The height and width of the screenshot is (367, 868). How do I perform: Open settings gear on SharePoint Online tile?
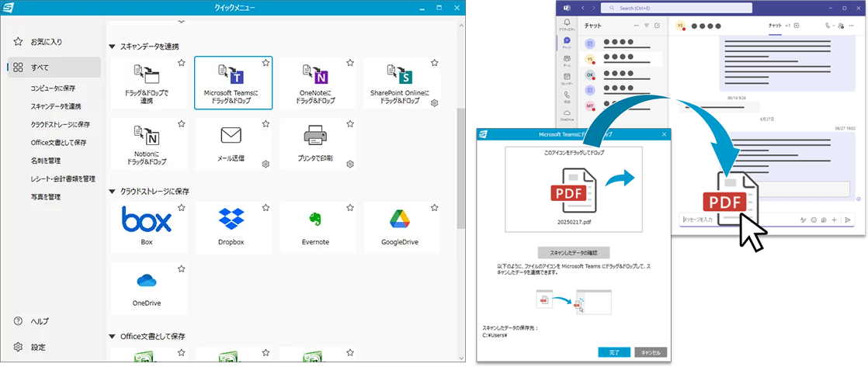click(x=435, y=103)
